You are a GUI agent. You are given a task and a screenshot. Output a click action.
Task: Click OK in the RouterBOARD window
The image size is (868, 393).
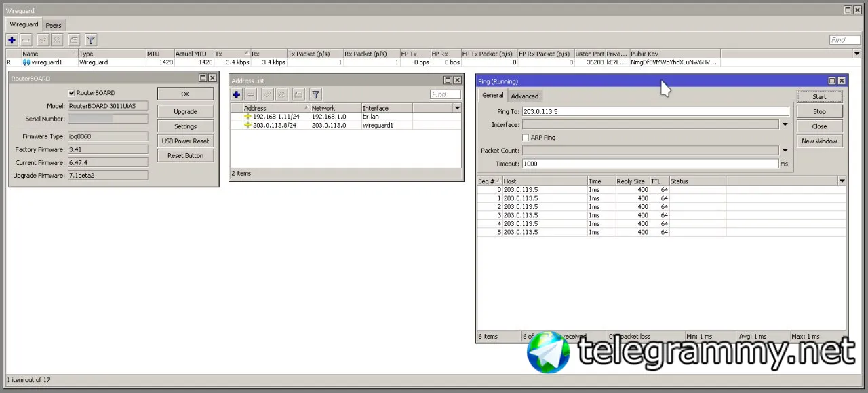[185, 94]
